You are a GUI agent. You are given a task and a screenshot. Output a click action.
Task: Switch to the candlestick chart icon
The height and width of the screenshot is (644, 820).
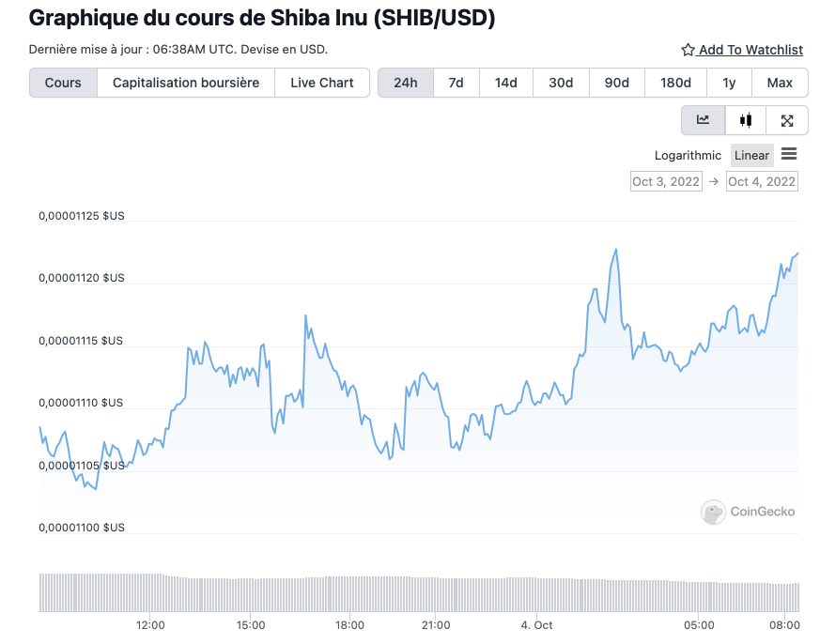[746, 120]
